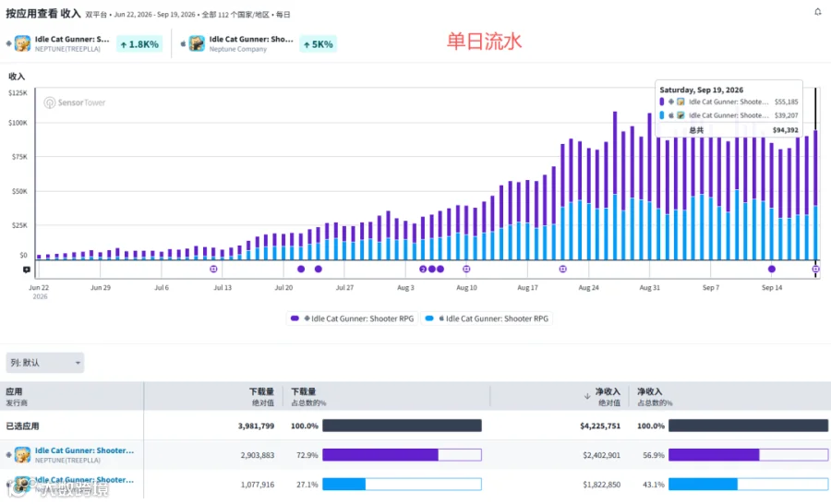Viewport: 831px width, 504px height.
Task: Click the purple net revenue bar at 56.9%
Action: point(714,455)
